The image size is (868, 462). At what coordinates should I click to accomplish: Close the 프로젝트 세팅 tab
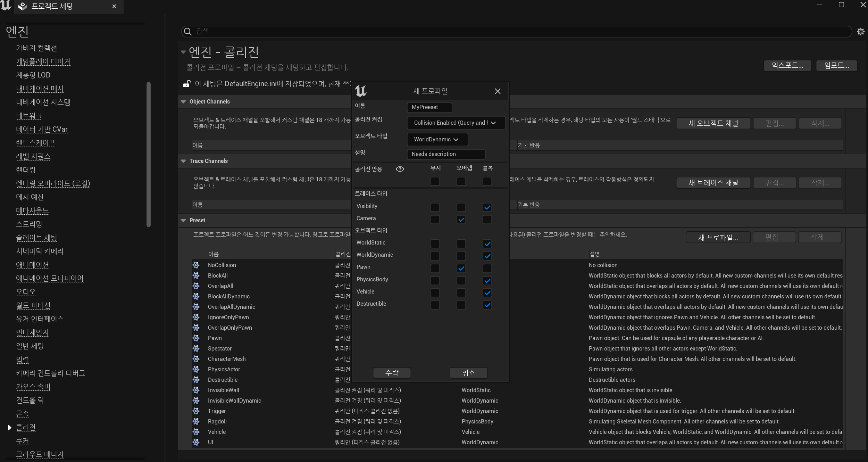[114, 6]
